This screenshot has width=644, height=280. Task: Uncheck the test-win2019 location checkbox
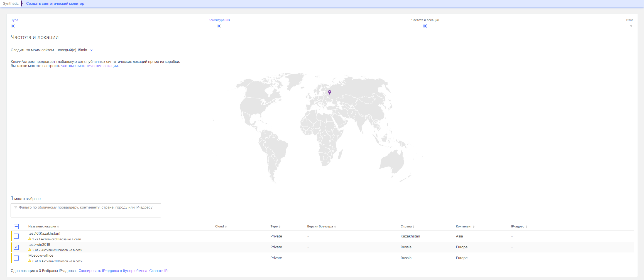[16, 247]
